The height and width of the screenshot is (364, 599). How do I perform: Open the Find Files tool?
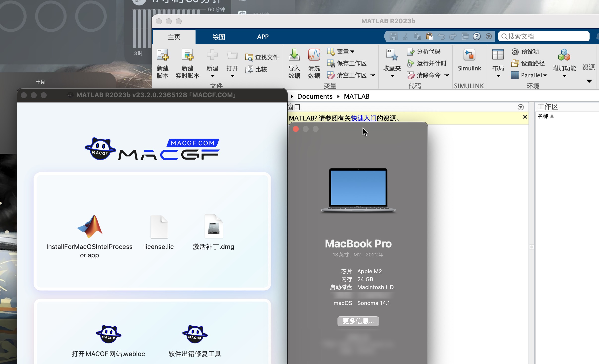pos(262,57)
